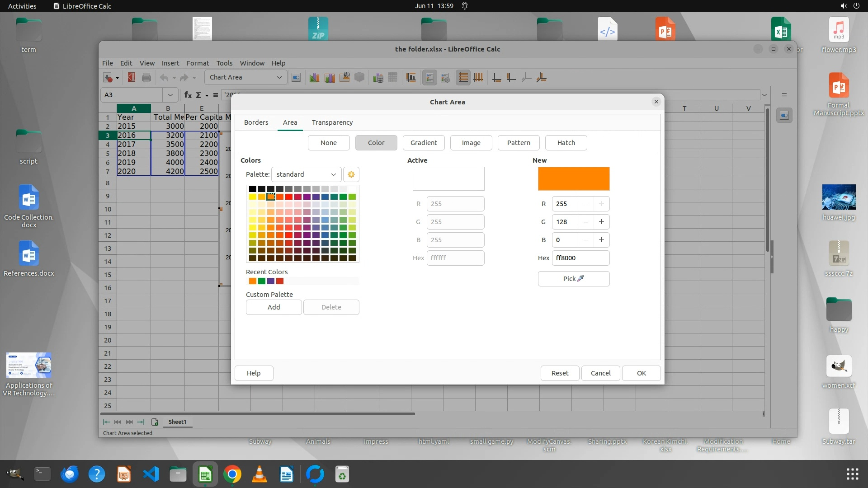Image resolution: width=868 pixels, height=488 pixels.
Task: Launch Google Chrome from the dock
Action: pyautogui.click(x=232, y=474)
